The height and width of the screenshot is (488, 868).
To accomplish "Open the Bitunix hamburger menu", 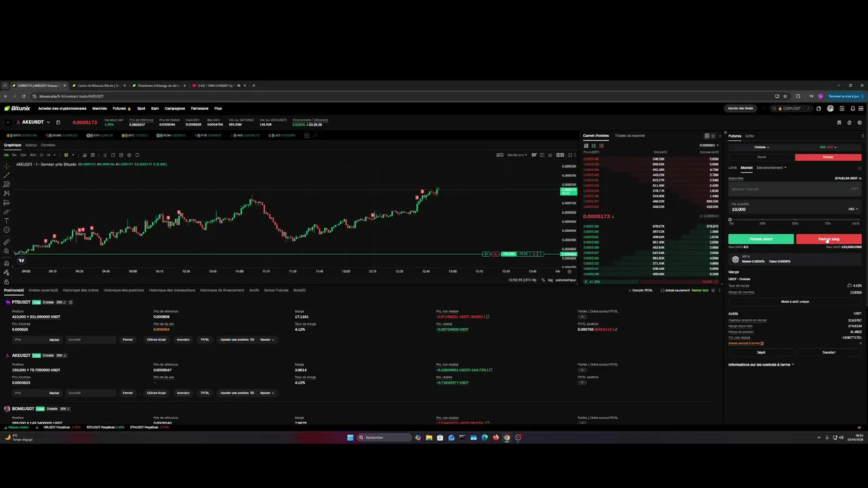I will [861, 108].
